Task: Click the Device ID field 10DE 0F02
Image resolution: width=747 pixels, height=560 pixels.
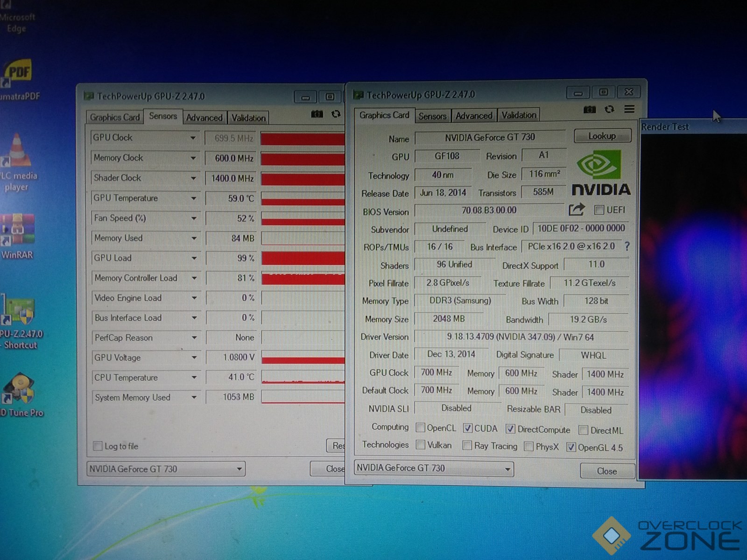Action: (581, 228)
